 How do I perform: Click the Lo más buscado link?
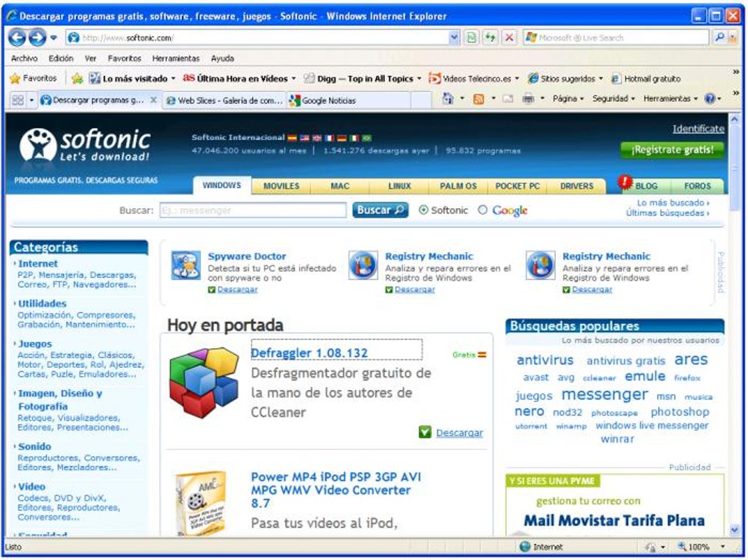point(672,203)
